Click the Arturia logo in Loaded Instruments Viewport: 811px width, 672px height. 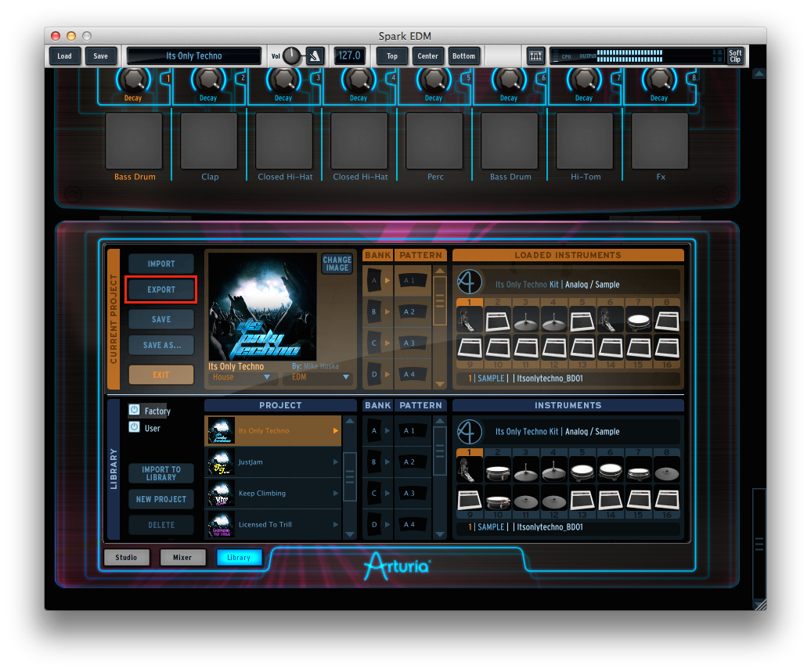(470, 282)
